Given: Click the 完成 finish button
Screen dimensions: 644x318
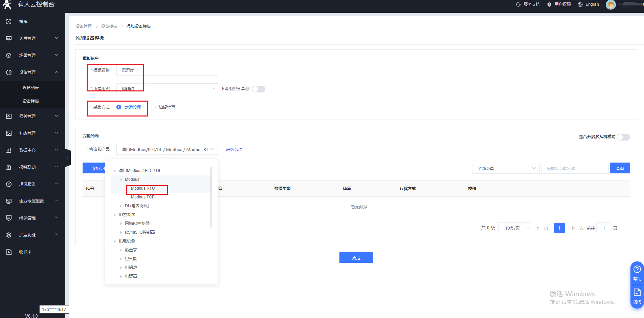Looking at the screenshot, I should [x=356, y=258].
